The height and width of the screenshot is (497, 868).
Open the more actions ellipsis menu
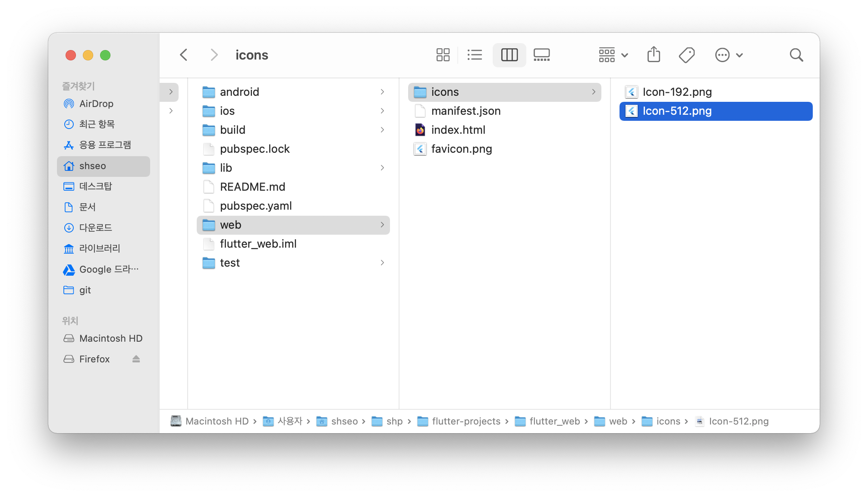tap(729, 55)
